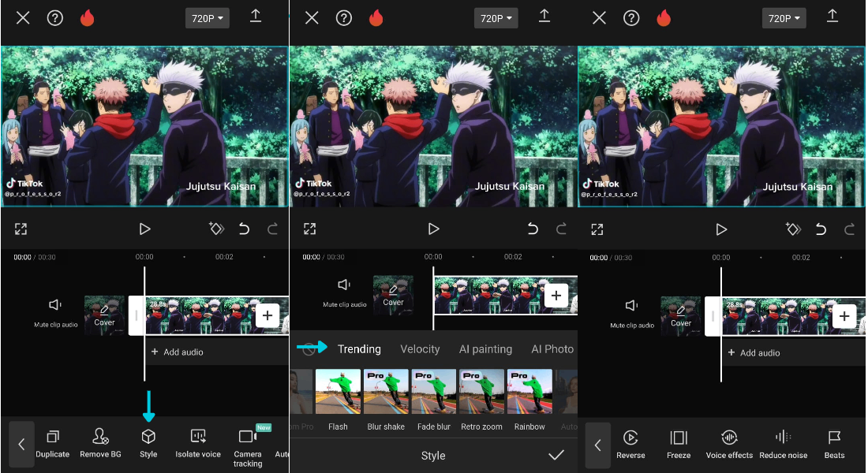Edit Cover thumbnail in middle screen

[x=393, y=295]
